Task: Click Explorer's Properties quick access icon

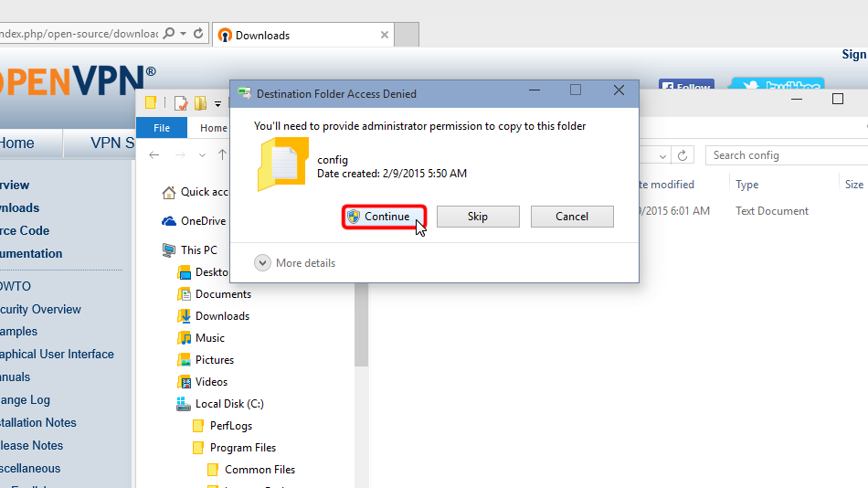Action: pyautogui.click(x=181, y=102)
